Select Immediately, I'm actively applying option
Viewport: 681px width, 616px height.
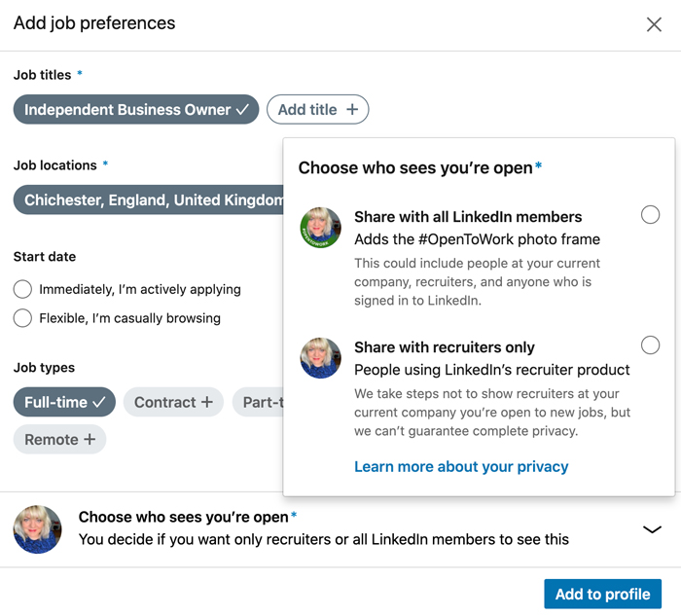[22, 289]
